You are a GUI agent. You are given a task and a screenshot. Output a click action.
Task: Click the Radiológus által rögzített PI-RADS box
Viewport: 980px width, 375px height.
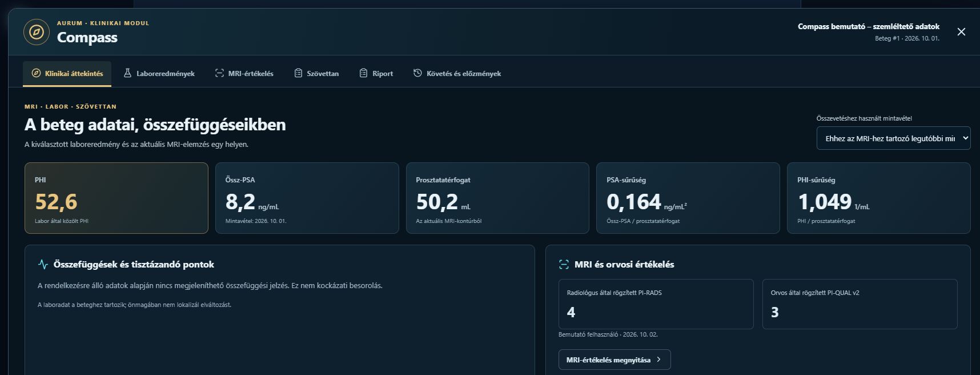tap(656, 304)
